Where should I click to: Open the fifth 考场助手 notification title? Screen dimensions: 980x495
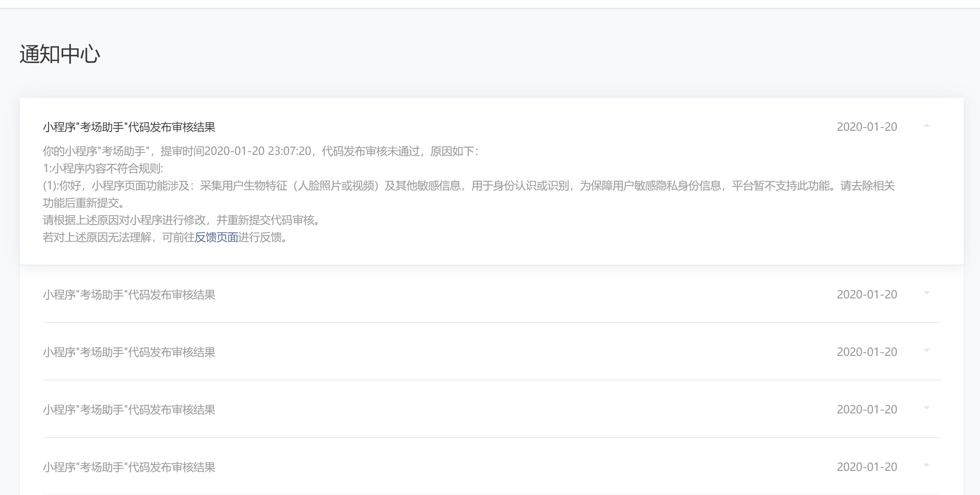(x=129, y=467)
